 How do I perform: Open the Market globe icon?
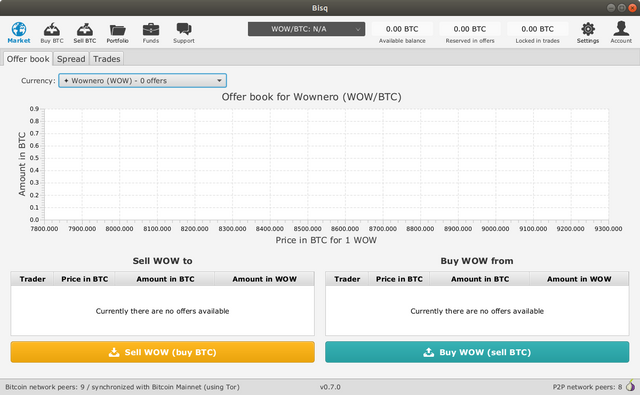coord(19,29)
